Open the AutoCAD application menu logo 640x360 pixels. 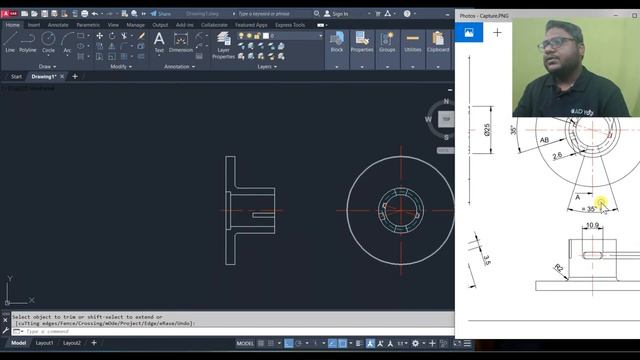9,13
